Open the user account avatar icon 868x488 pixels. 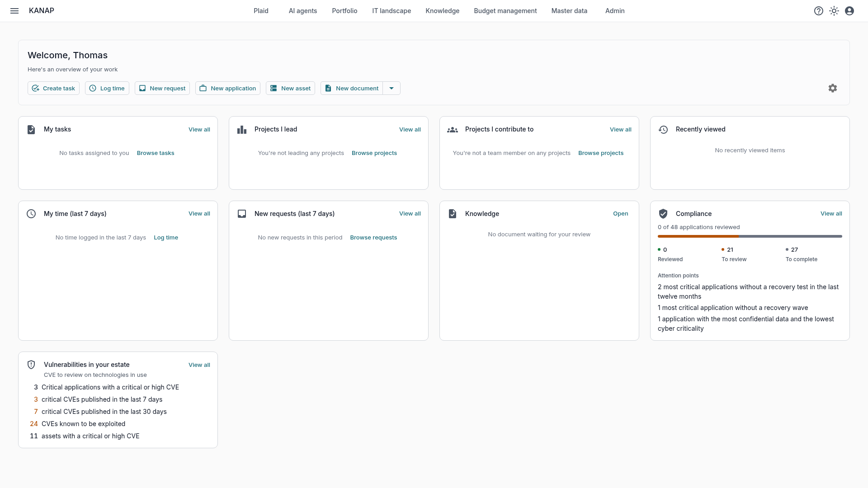coord(849,11)
